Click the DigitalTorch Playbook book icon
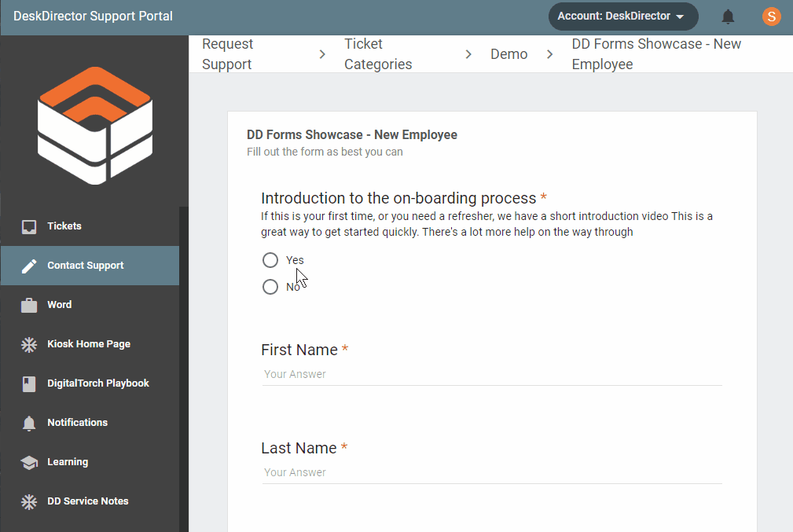The image size is (793, 532). (x=29, y=383)
